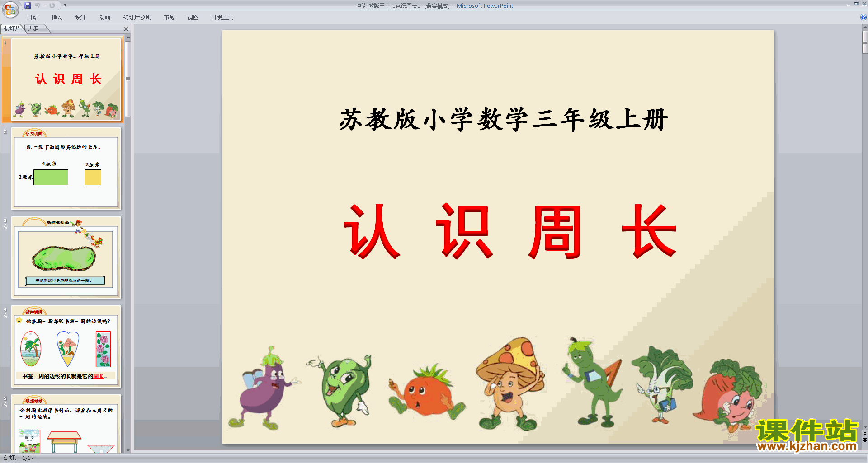This screenshot has height=463, width=868.
Task: Click thumbnail pane scroll-up arrow
Action: pos(128,38)
